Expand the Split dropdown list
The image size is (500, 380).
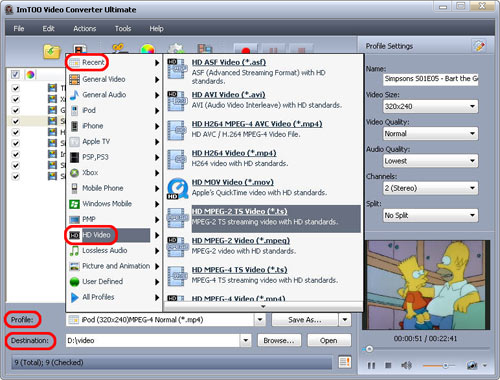[x=431, y=215]
